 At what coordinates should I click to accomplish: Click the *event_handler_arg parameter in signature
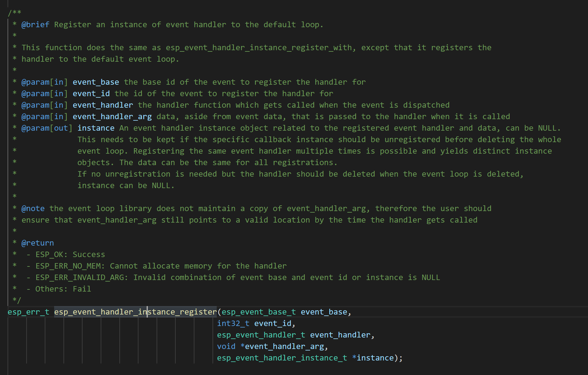point(284,346)
